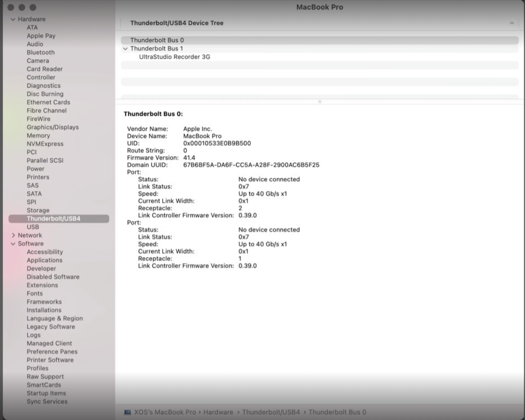Screen dimensions: 525x420
Task: Select Power in the sidebar
Action: point(36,169)
